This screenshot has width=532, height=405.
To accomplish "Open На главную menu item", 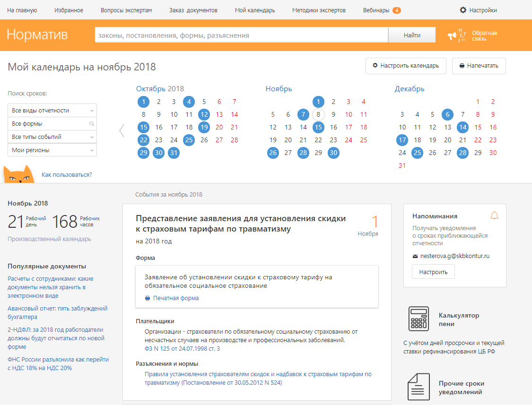I will pos(22,10).
